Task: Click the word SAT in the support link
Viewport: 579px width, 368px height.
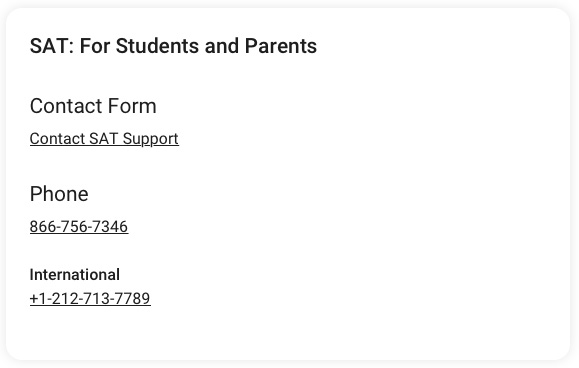Action: 104,139
